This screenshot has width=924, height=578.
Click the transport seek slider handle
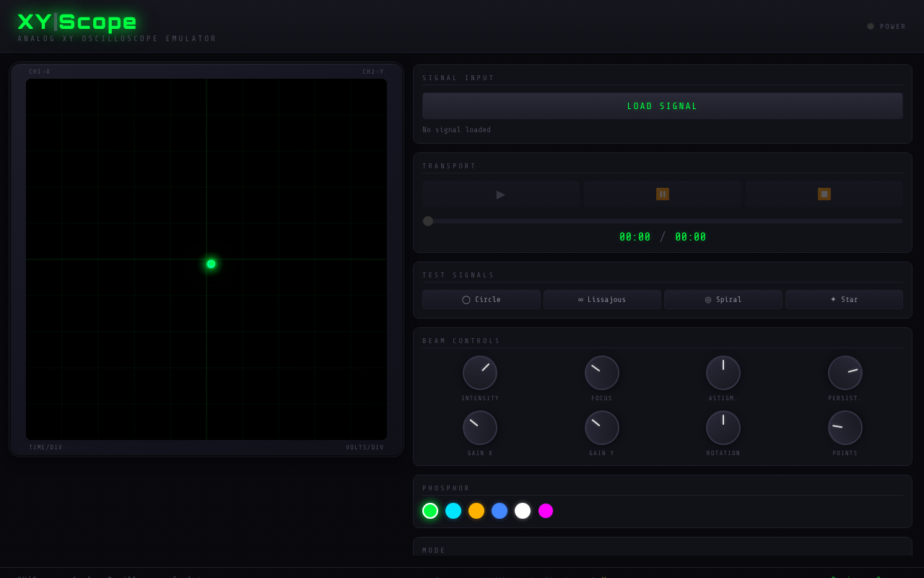[x=428, y=221]
